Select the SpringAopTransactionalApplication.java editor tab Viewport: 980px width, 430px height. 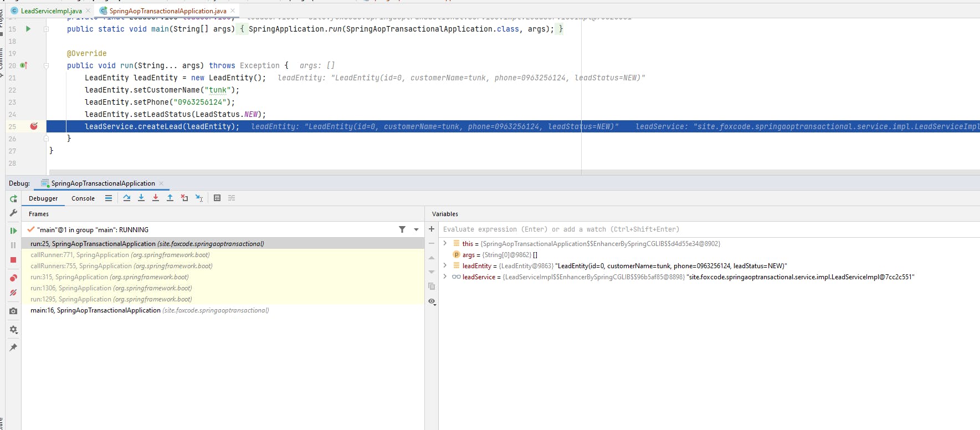click(167, 11)
